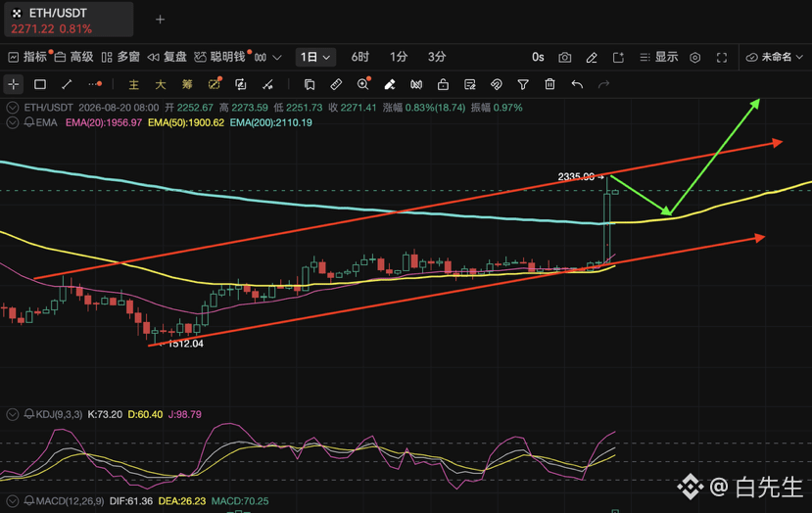Redo the last drawing action
This screenshot has height=513, width=812.
pyautogui.click(x=603, y=84)
